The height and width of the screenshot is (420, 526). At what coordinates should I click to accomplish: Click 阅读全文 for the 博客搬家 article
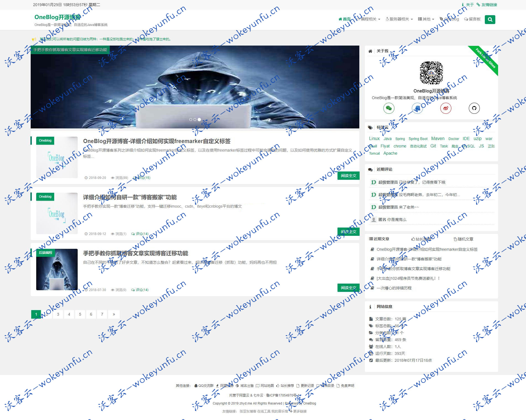pyautogui.click(x=348, y=232)
